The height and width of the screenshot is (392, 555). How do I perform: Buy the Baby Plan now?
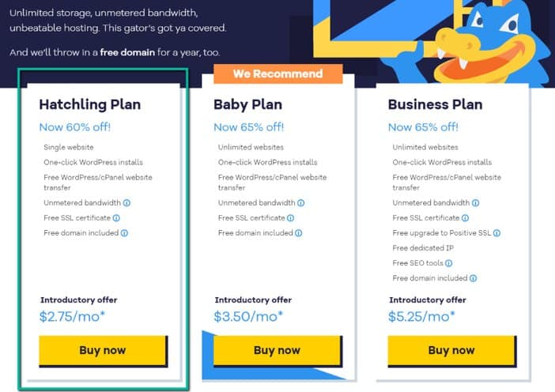coord(277,351)
